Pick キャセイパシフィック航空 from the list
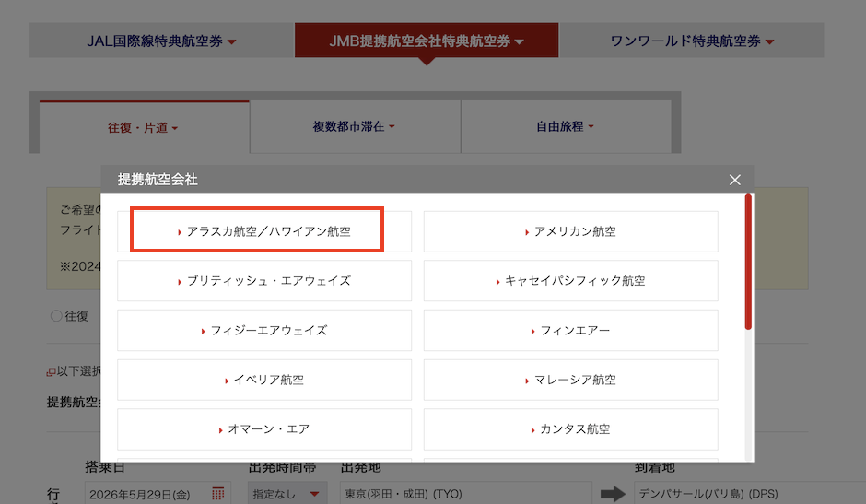866x504 pixels. click(570, 281)
